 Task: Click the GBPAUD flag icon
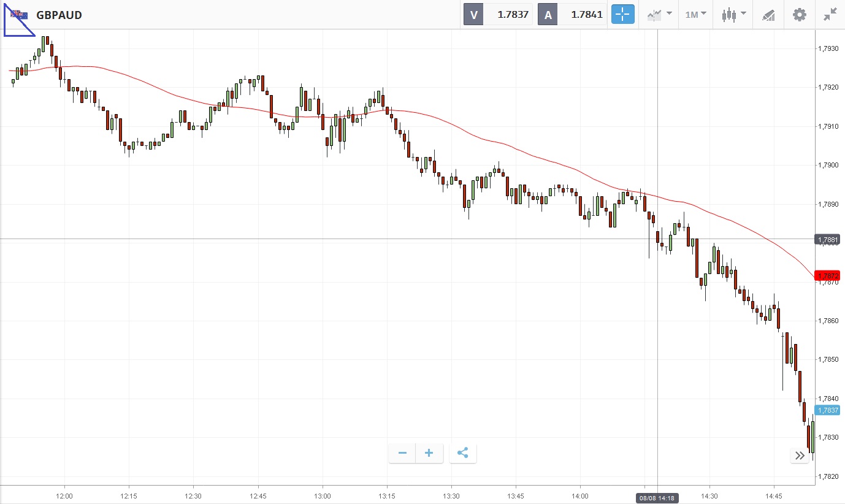pos(19,15)
